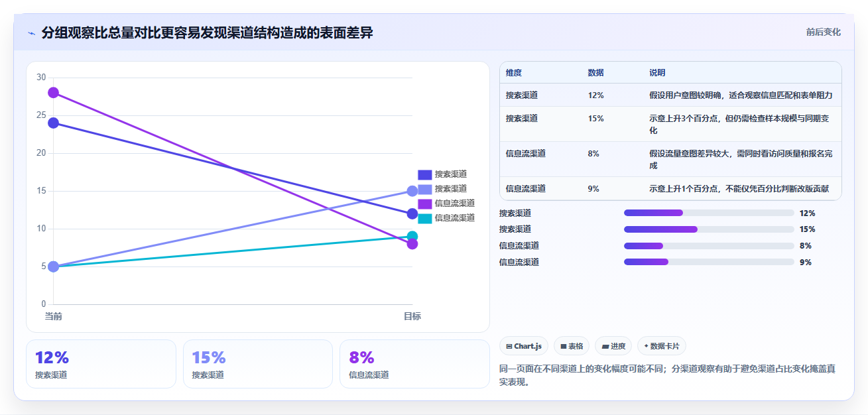Click the 9% cell in the table
This screenshot has width=868, height=415.
(593, 189)
